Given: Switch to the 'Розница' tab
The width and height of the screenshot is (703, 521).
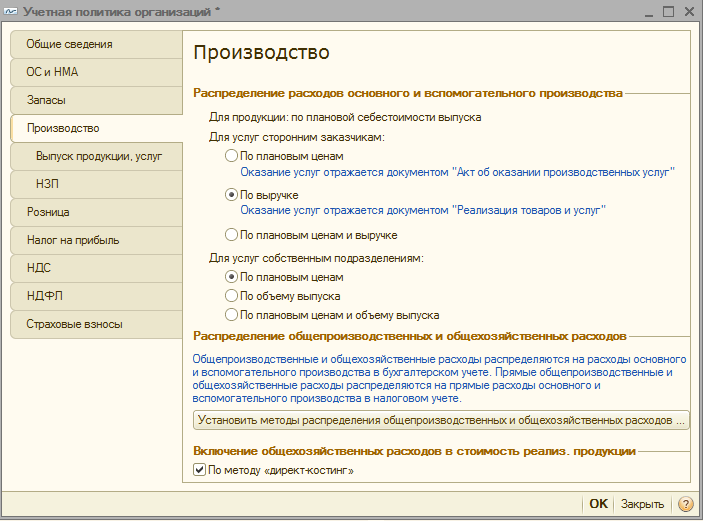Looking at the screenshot, I should click(x=96, y=212).
